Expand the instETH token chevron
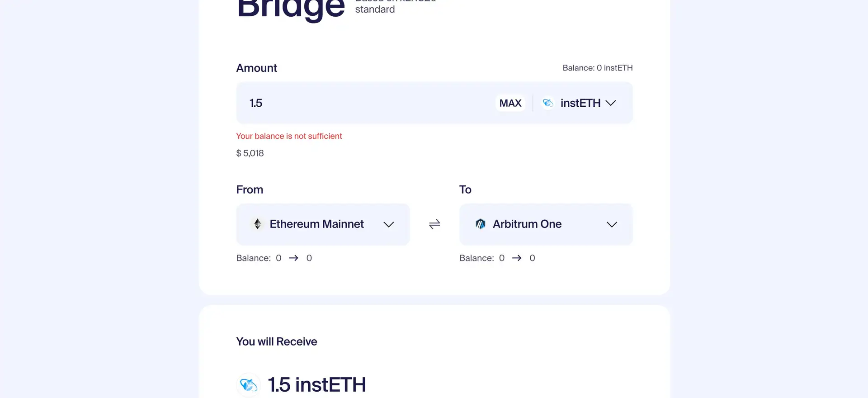Viewport: 868px width, 398px height. point(611,103)
